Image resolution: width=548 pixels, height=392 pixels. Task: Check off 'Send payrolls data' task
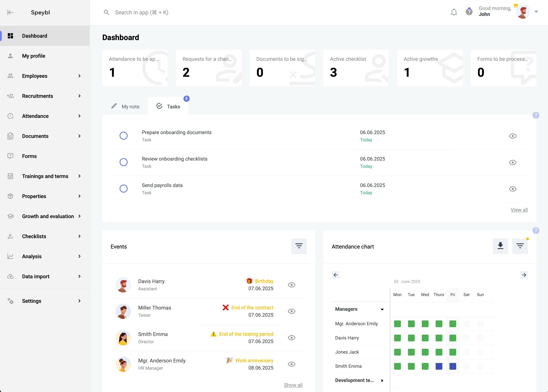click(x=123, y=189)
